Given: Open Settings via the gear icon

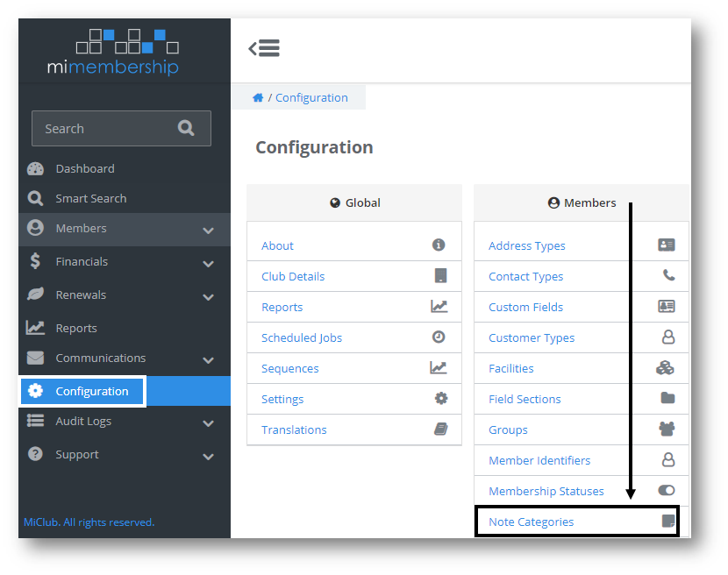Looking at the screenshot, I should tap(439, 399).
